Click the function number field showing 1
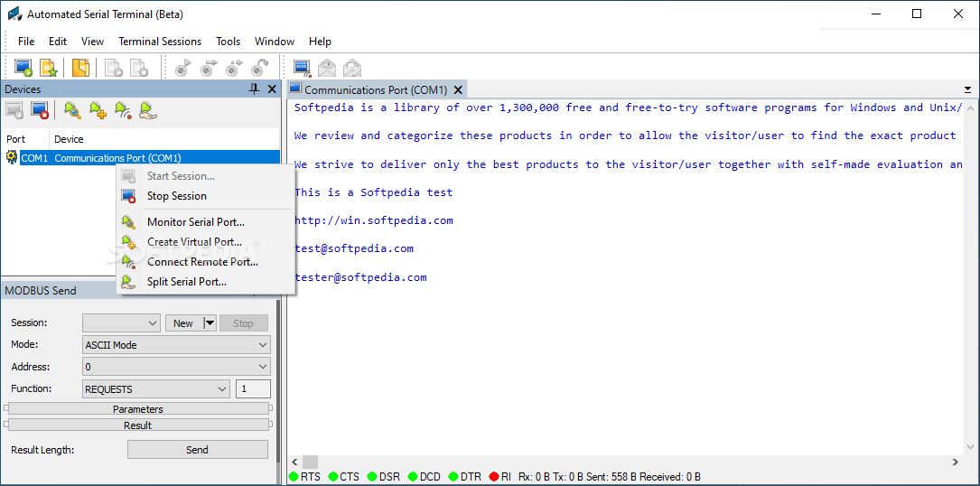Viewport: 980px width, 486px height. tap(253, 389)
